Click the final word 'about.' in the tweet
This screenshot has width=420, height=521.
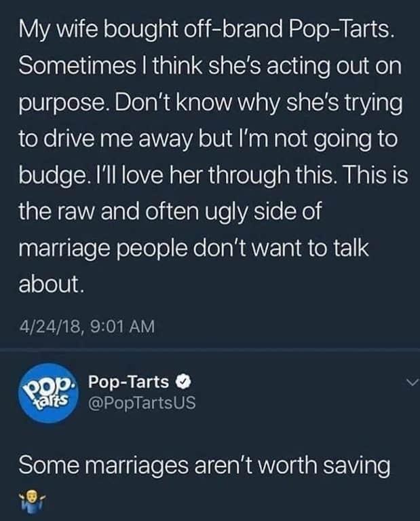pos(52,285)
